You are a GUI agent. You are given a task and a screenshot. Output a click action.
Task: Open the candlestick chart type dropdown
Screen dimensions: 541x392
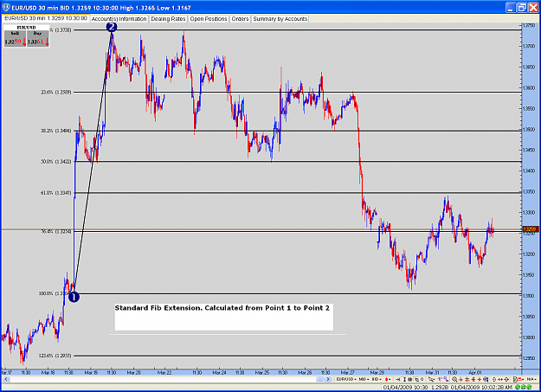[x=388, y=379]
